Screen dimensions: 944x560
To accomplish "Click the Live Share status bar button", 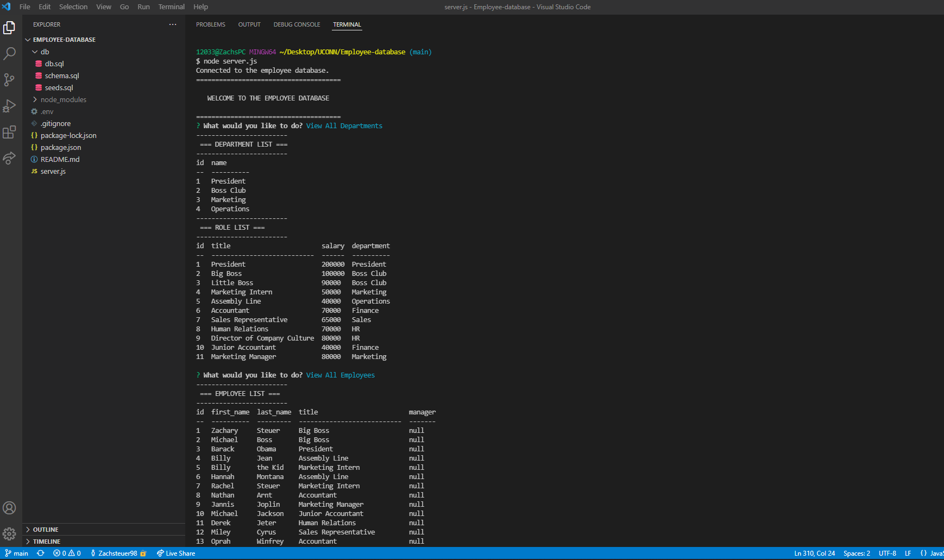I will pyautogui.click(x=176, y=553).
